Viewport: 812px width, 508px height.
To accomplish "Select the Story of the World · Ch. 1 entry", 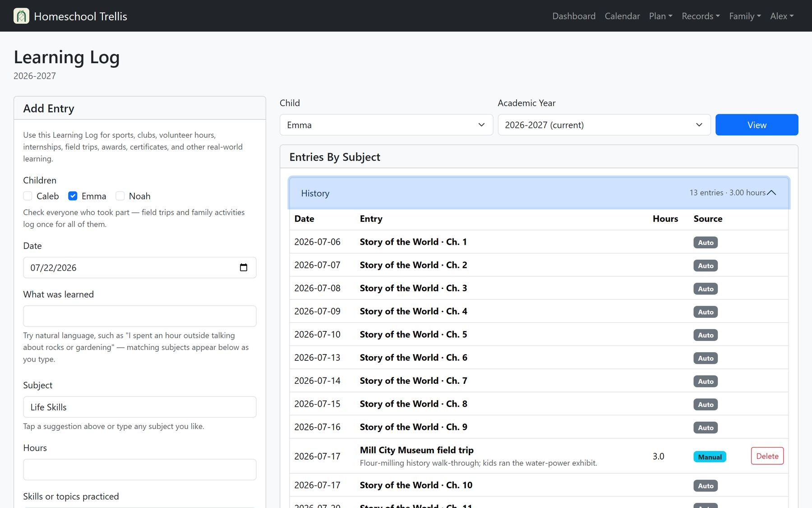I will click(x=413, y=242).
